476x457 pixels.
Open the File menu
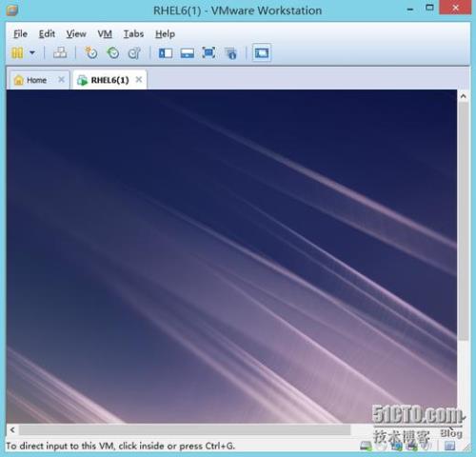pyautogui.click(x=20, y=33)
